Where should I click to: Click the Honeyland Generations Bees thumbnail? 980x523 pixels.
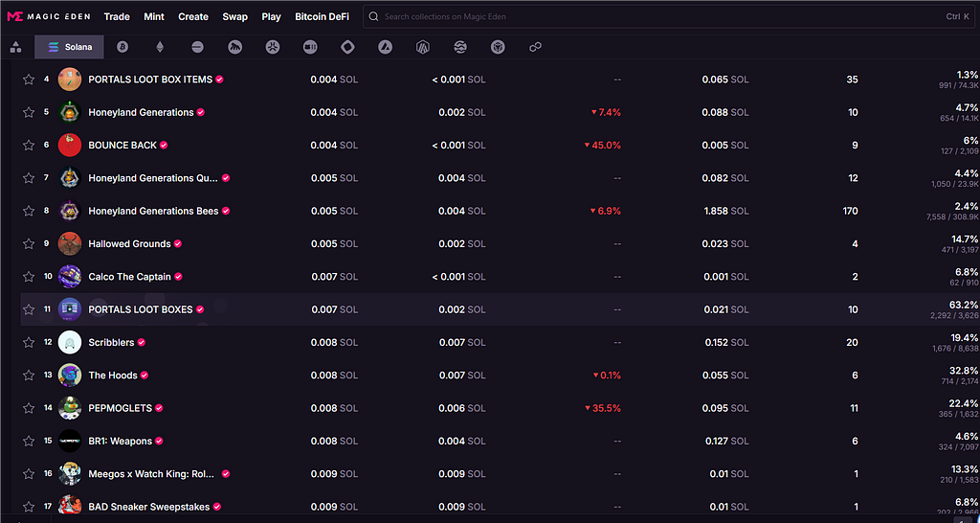point(69,211)
